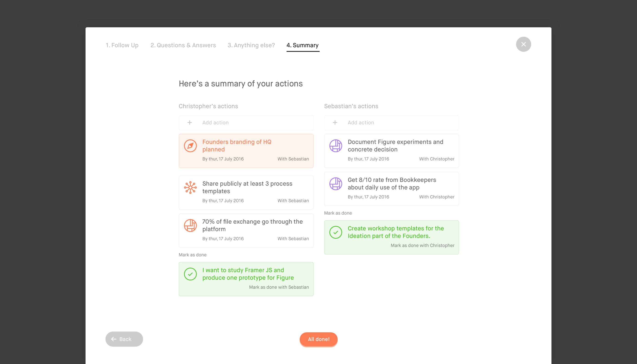
Task: Click the orange icon on 70% file exchange card
Action: (x=190, y=225)
